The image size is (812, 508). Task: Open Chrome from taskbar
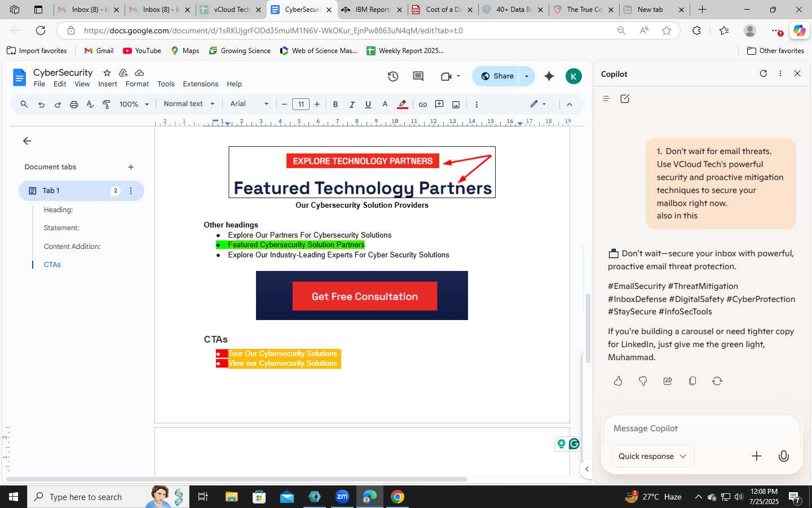click(398, 497)
